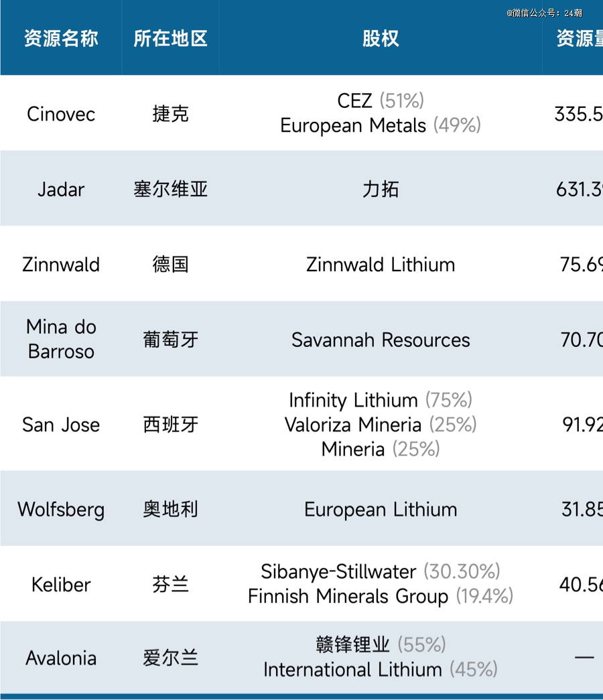The height and width of the screenshot is (700, 603).
Task: Click the Mina do Barroso cell
Action: [61, 340]
